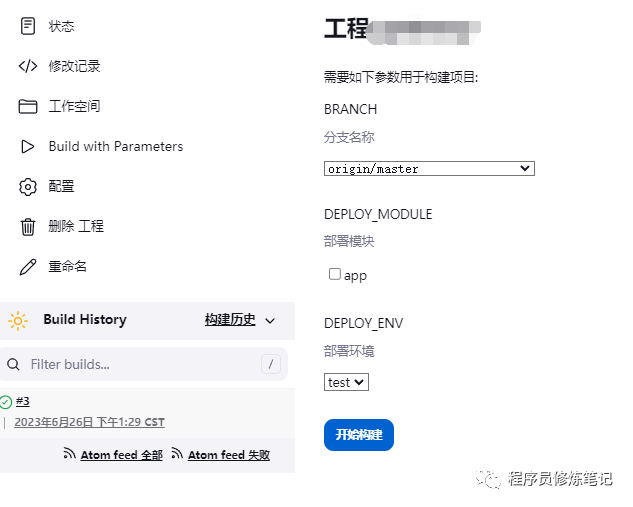This screenshot has width=633, height=507.
Task: Click the green success icon for build #3
Action: pos(6,402)
